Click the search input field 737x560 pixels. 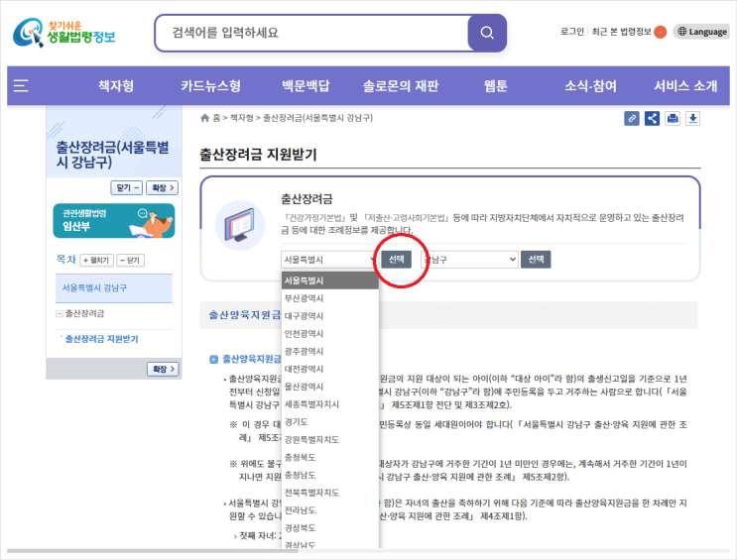312,33
